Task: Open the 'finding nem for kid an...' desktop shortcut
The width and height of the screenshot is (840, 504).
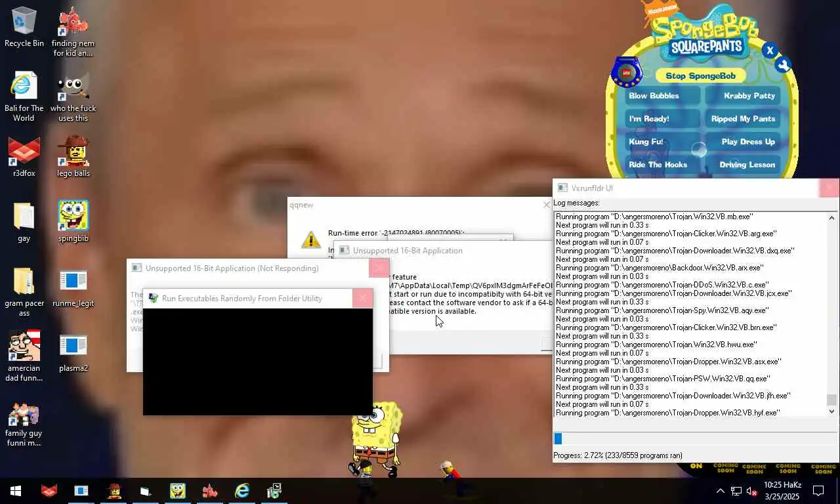Action: pyautogui.click(x=73, y=31)
